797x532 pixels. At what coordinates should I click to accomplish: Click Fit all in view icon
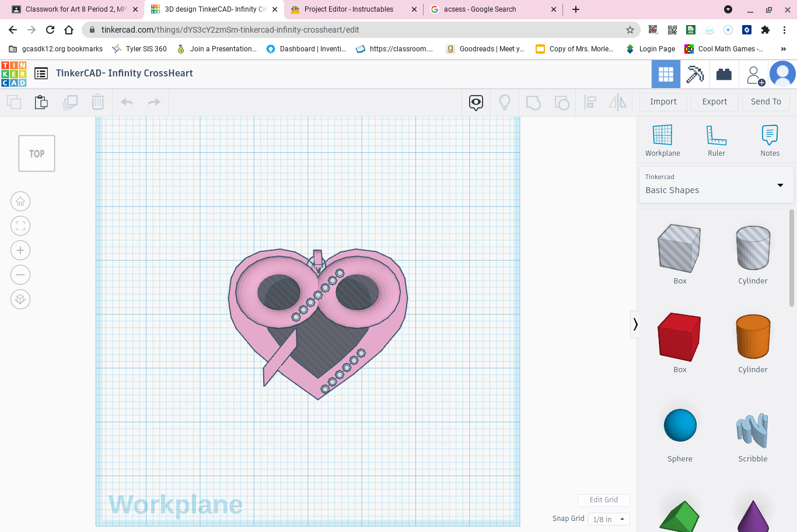pyautogui.click(x=20, y=226)
